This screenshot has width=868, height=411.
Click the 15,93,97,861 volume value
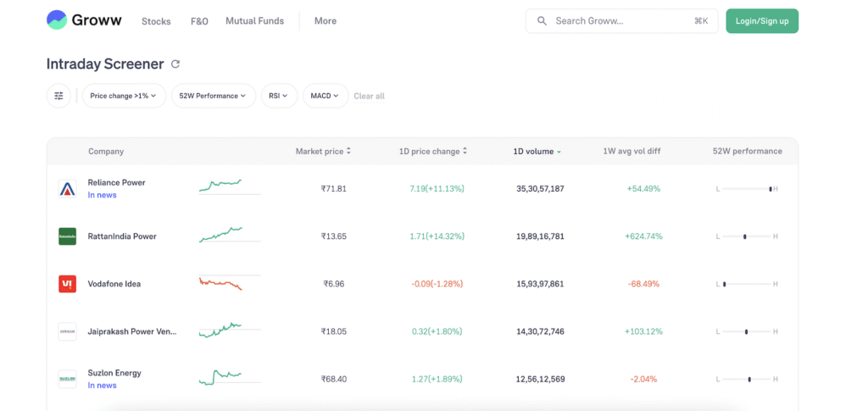coord(540,284)
